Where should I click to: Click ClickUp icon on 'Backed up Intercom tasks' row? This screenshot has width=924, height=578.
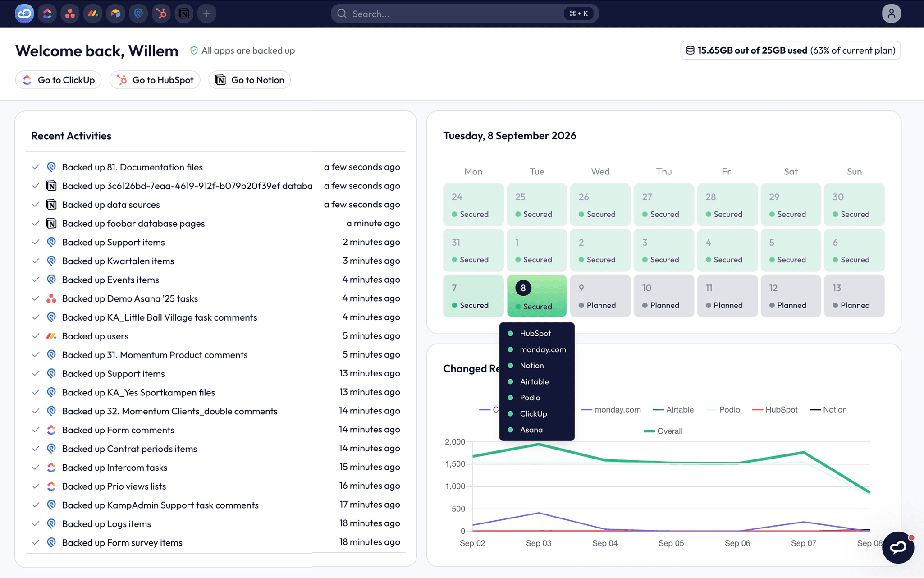click(51, 468)
